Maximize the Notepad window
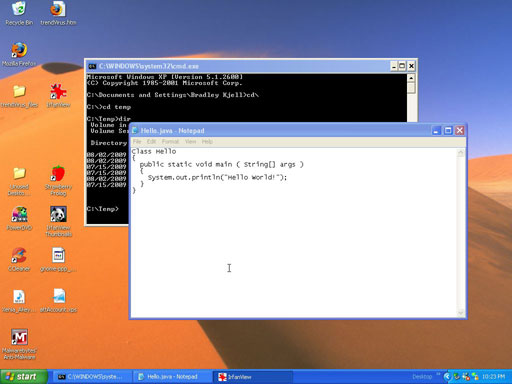 point(448,131)
